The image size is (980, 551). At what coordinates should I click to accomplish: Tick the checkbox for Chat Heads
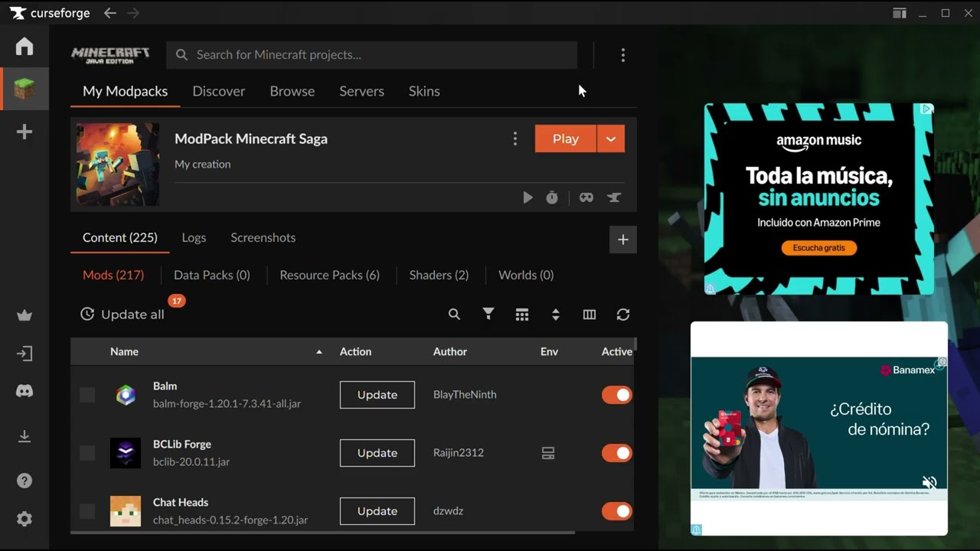pyautogui.click(x=87, y=511)
